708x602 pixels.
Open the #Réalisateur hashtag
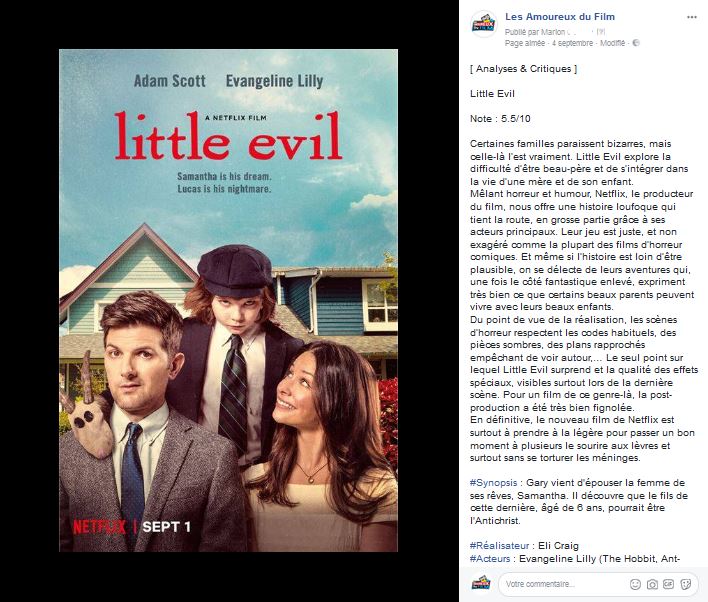499,546
